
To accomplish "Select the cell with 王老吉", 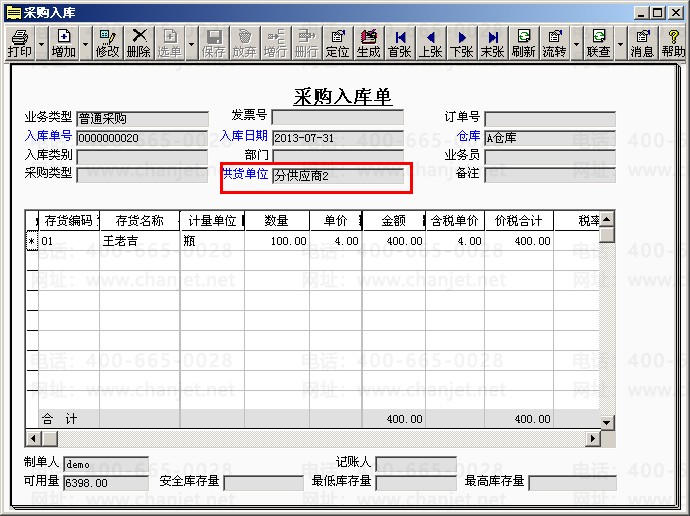I will coord(140,241).
